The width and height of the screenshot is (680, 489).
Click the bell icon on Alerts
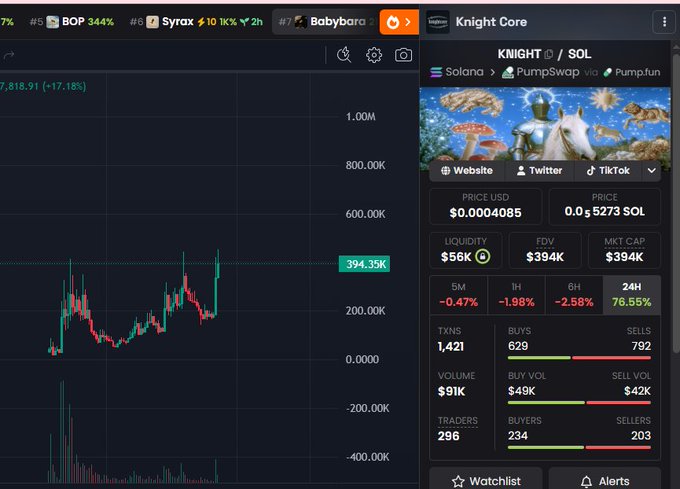pos(586,481)
